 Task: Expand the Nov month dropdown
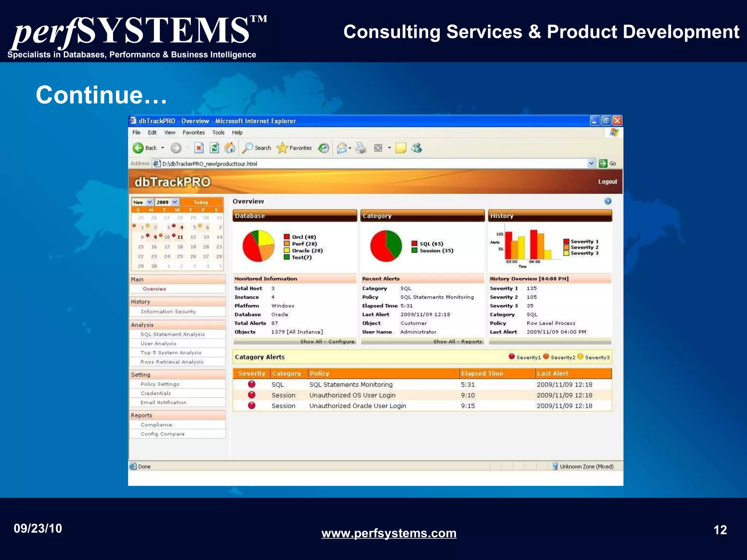point(150,202)
